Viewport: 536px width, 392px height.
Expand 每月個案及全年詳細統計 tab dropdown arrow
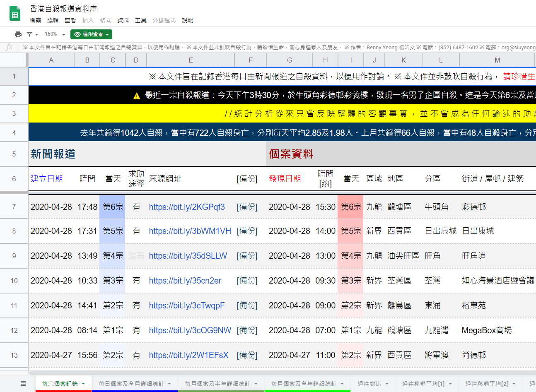(342, 384)
